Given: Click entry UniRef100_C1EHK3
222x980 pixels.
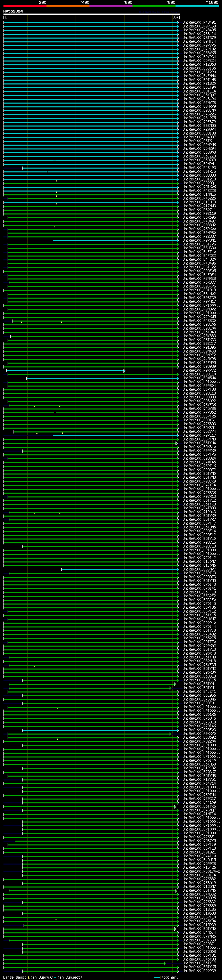Looking at the screenshot, I should [x=199, y=202].
